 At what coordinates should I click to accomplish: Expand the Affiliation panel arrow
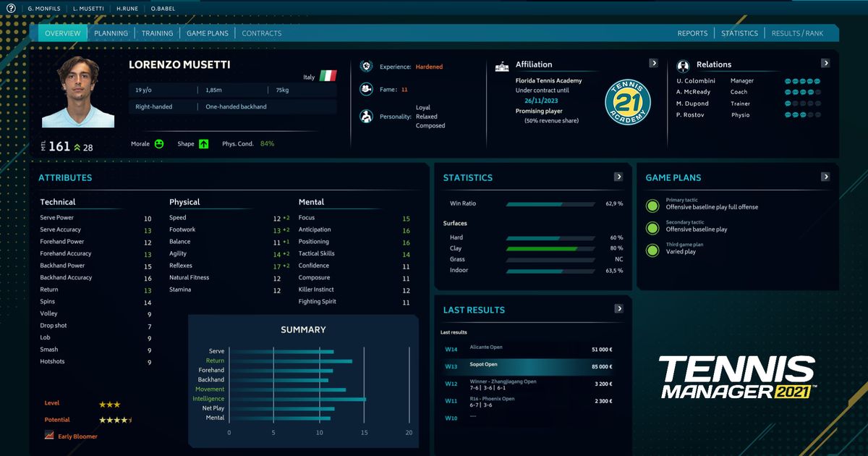pos(653,63)
